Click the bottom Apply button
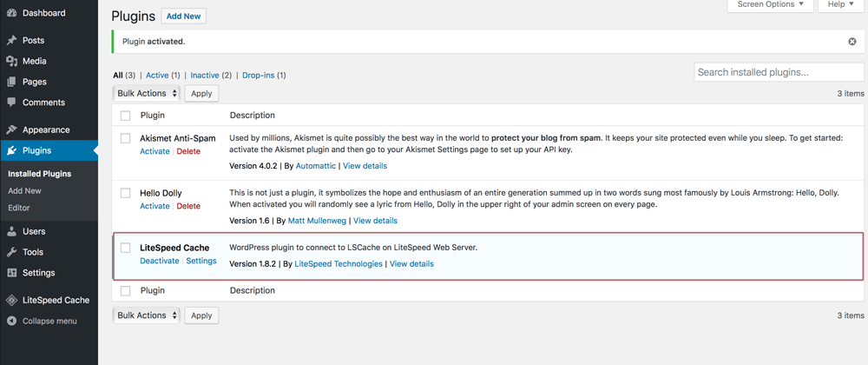Viewport: 868px width, 365px height. 201,315
